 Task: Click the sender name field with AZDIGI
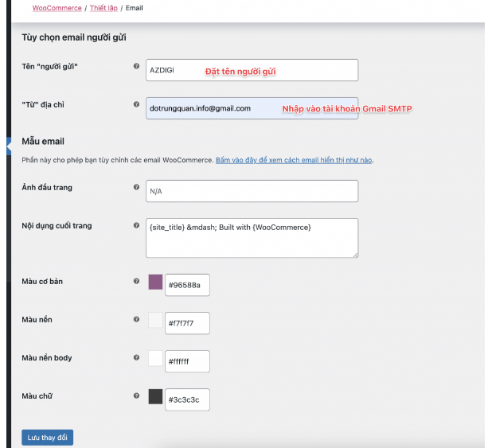click(x=252, y=70)
